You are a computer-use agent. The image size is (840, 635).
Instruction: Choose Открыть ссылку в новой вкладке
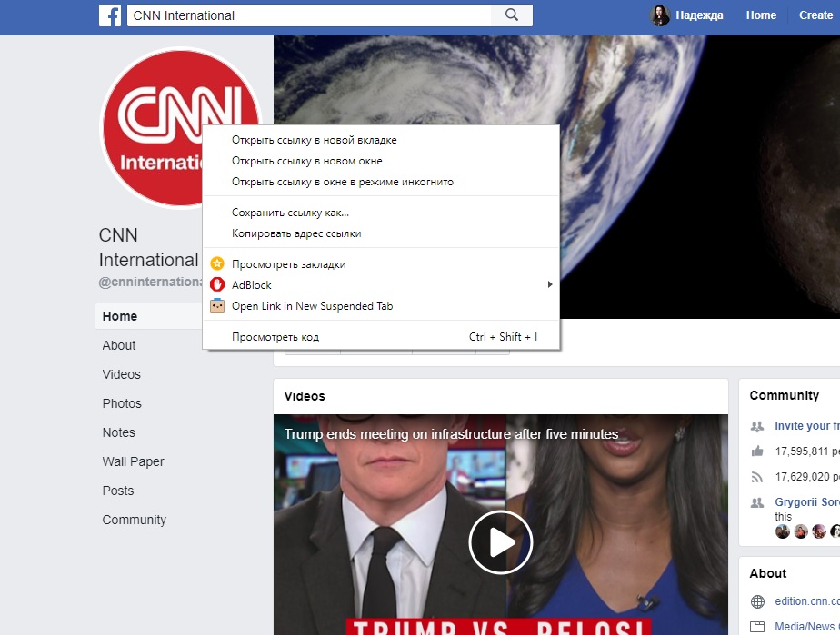(x=381, y=140)
